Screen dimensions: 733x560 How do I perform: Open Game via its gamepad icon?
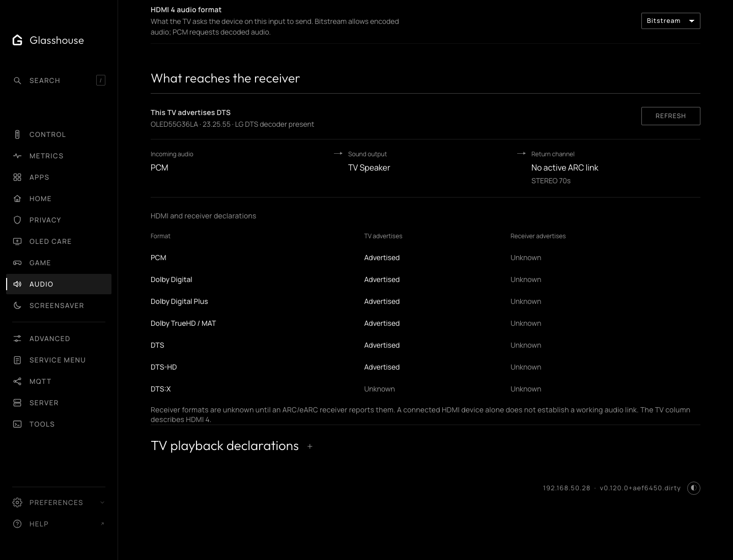[17, 263]
